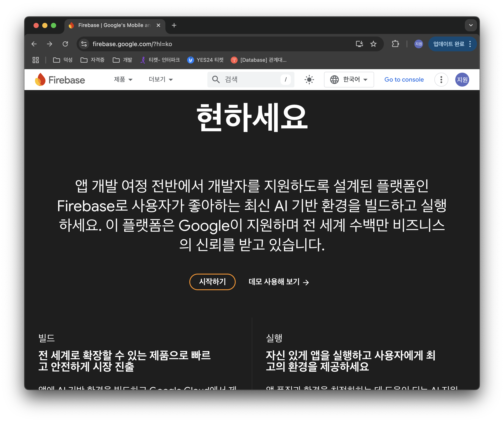Open the 한국어 language selector
This screenshot has height=422, width=504.
(349, 80)
